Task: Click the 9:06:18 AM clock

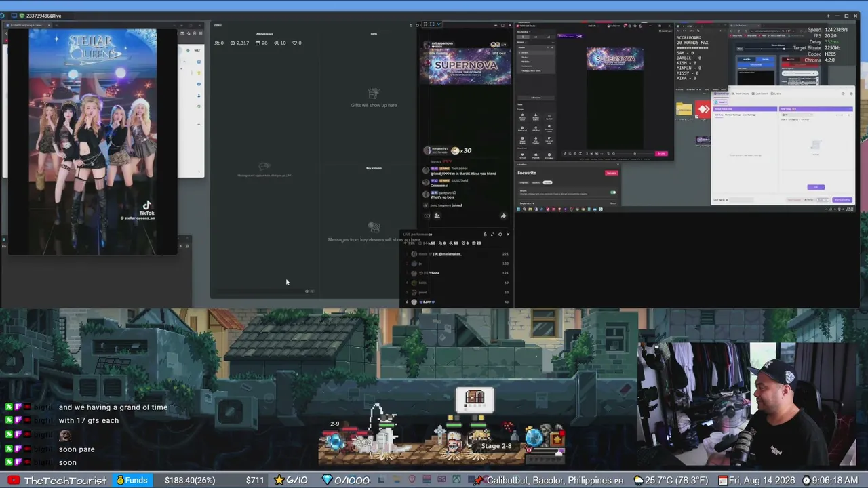Action: click(830, 481)
